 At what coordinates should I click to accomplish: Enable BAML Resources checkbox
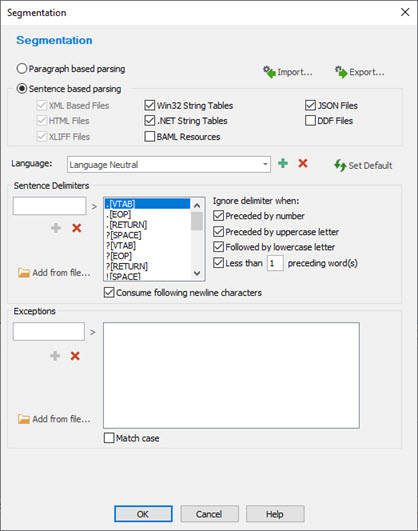coord(149,136)
